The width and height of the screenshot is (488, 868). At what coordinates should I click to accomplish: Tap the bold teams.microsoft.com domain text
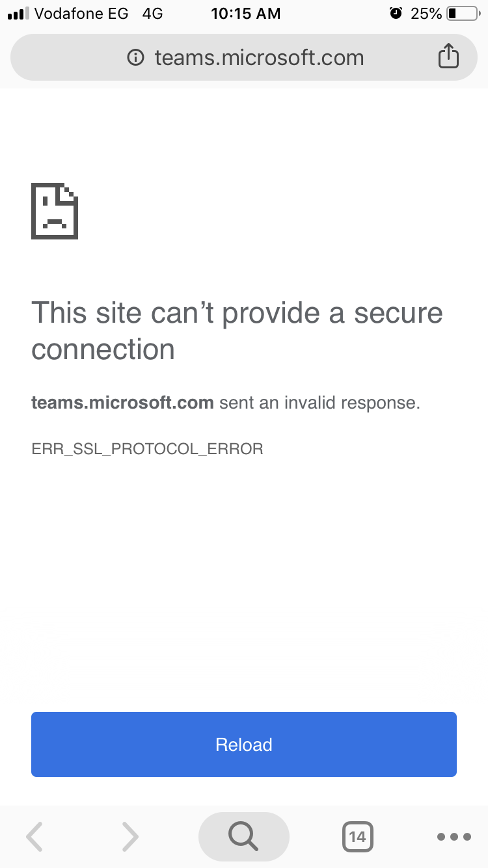pos(122,403)
